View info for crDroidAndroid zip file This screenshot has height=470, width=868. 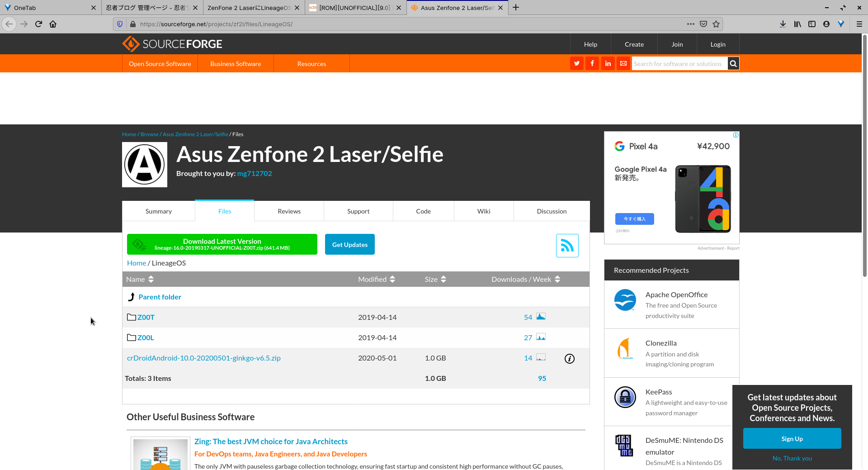coord(570,359)
